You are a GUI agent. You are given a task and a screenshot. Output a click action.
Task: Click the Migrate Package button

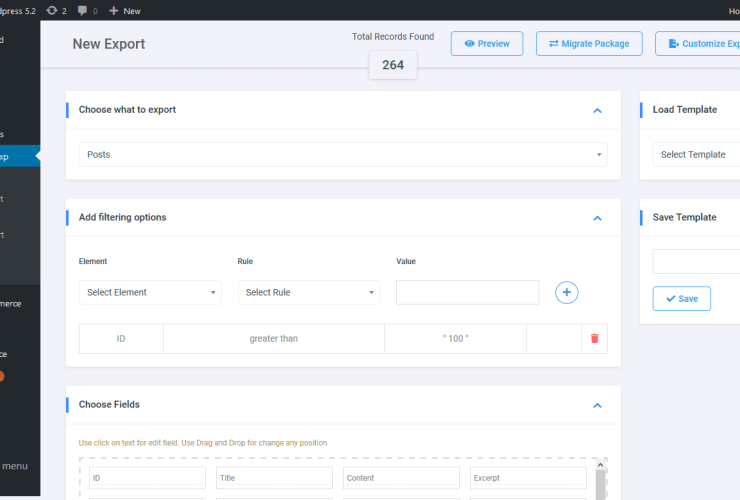(x=589, y=44)
